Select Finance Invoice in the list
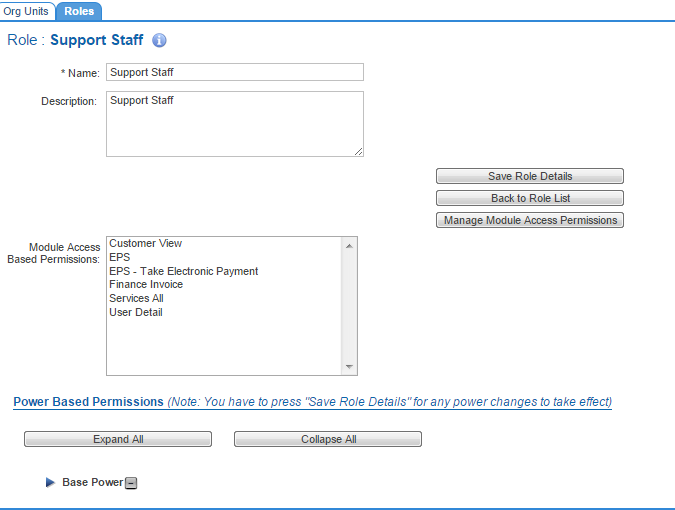This screenshot has height=510, width=675. tap(146, 284)
